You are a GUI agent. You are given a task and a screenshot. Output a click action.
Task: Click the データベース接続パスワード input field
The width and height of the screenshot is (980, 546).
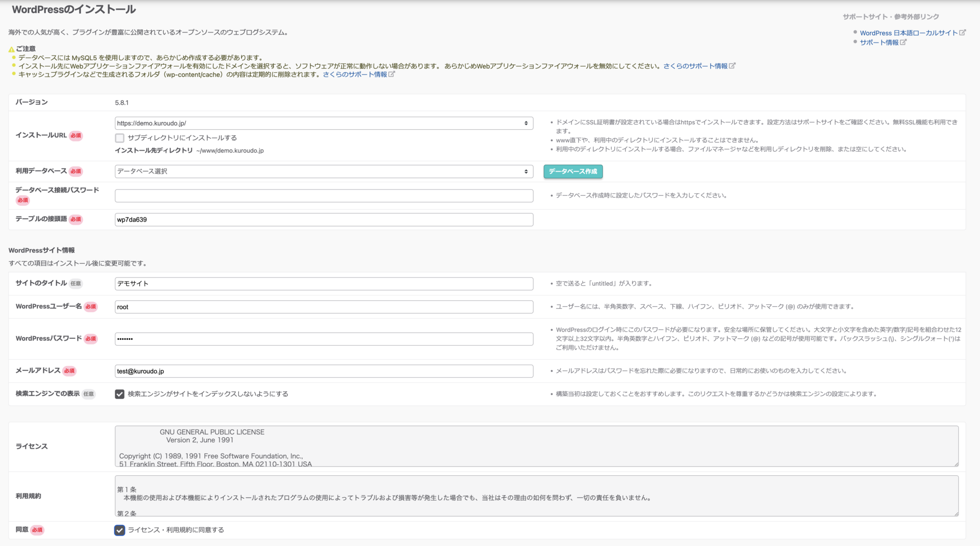(x=323, y=196)
